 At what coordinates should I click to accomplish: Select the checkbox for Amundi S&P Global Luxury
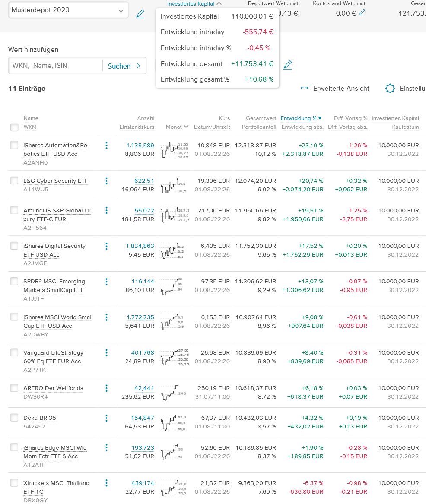pos(14,210)
